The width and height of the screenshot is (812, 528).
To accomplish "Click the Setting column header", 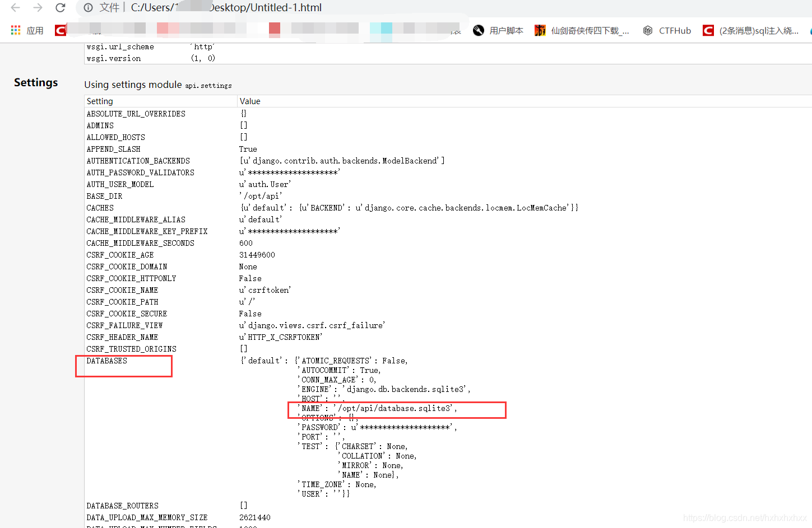I will click(x=100, y=101).
